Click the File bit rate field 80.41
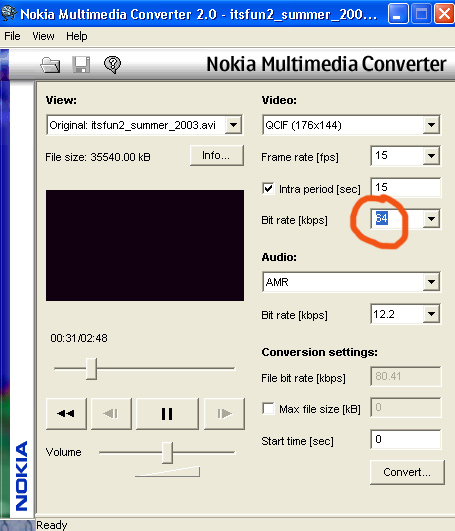 406,376
